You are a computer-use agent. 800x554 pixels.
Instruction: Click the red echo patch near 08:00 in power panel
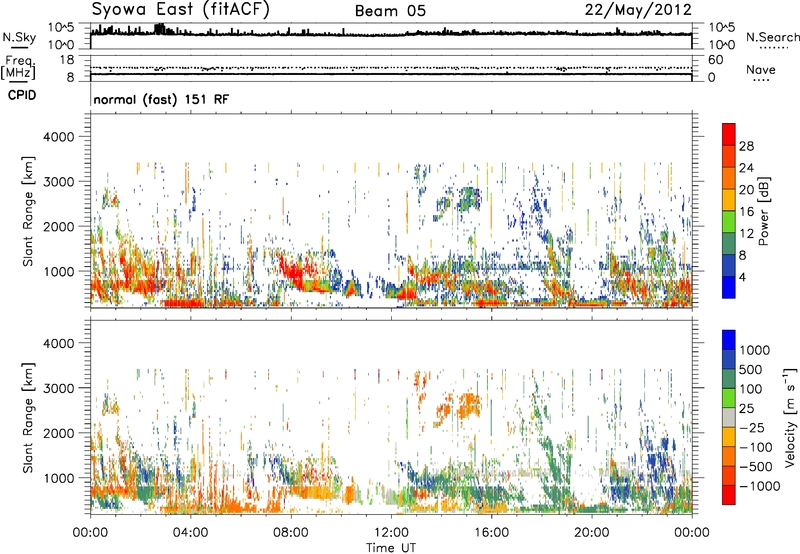coord(293,270)
